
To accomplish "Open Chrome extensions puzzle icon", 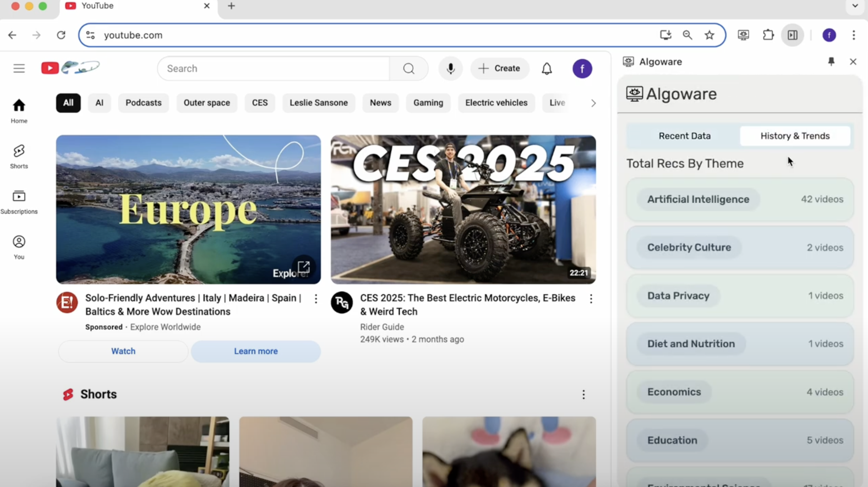I will (x=768, y=35).
